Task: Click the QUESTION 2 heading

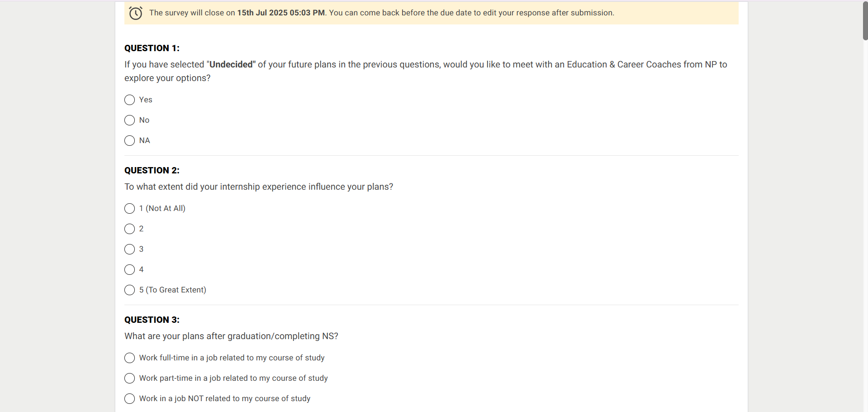Action: point(152,170)
